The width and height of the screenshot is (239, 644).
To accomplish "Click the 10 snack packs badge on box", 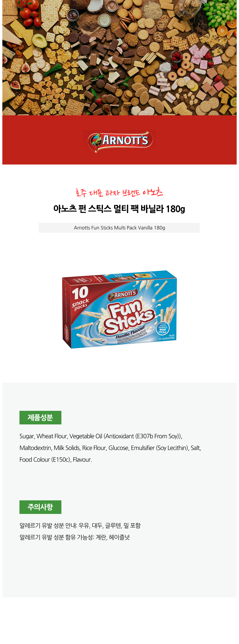I will 80,299.
